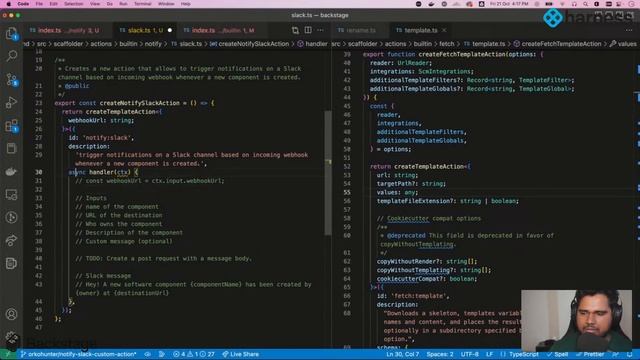This screenshot has height=360, width=640.
Task: Click the notifications bell in the status bar
Action: coord(630,354)
